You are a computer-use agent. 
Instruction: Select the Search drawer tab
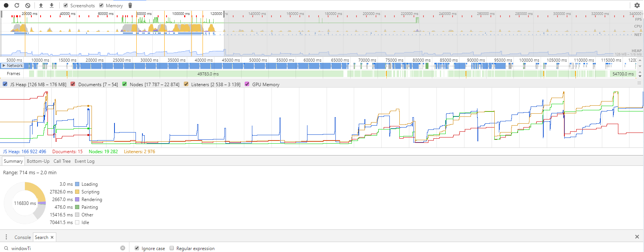(41, 237)
